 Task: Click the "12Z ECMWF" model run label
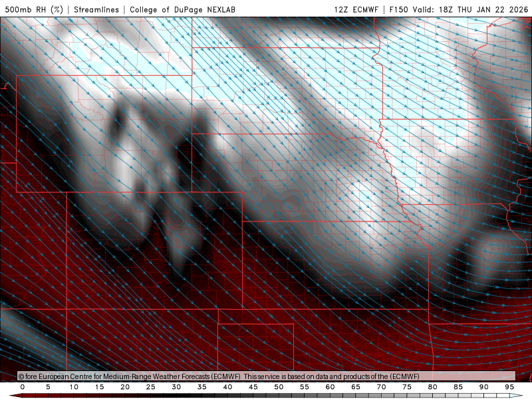coord(356,9)
